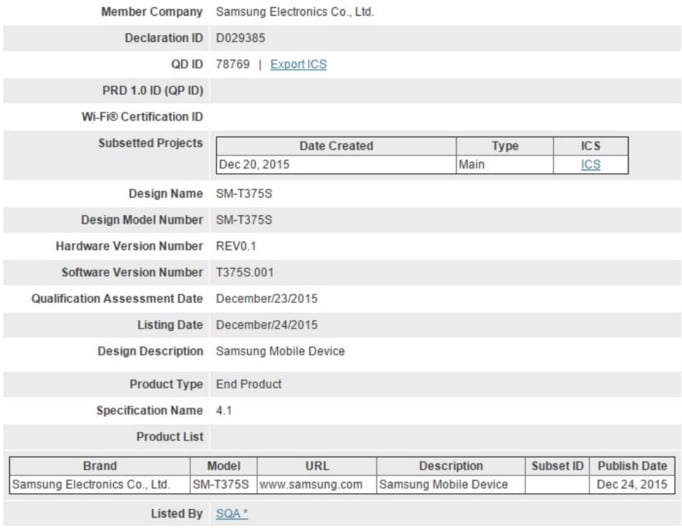Click the URL column header
Image resolution: width=682 pixels, height=528 pixels.
(x=317, y=466)
